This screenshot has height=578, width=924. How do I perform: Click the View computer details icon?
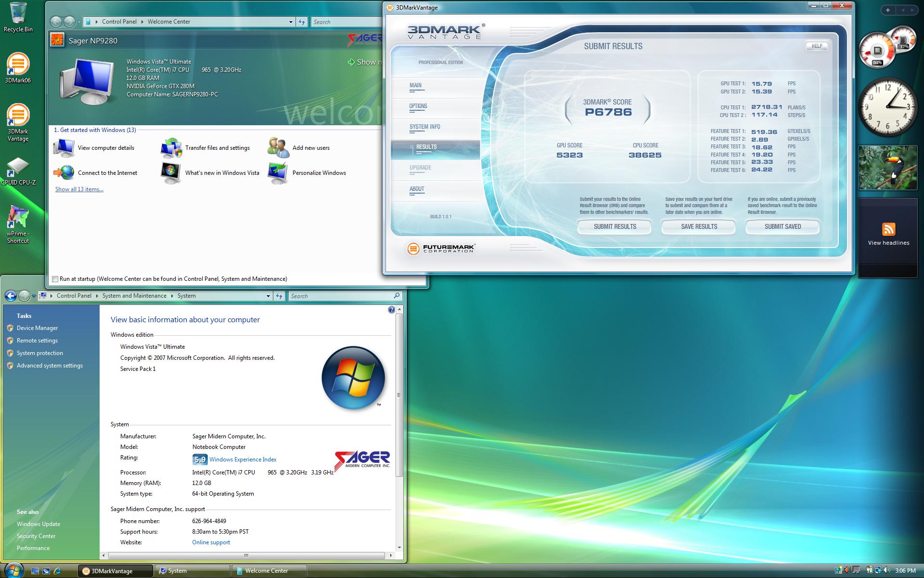64,148
